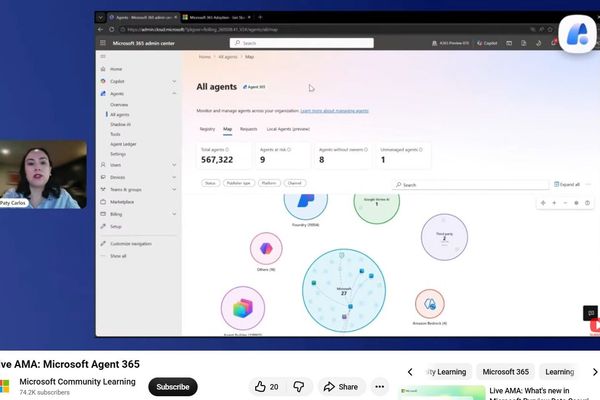600x400 pixels.
Task: Click the Amazon Bedrock cluster bubble
Action: click(x=430, y=304)
